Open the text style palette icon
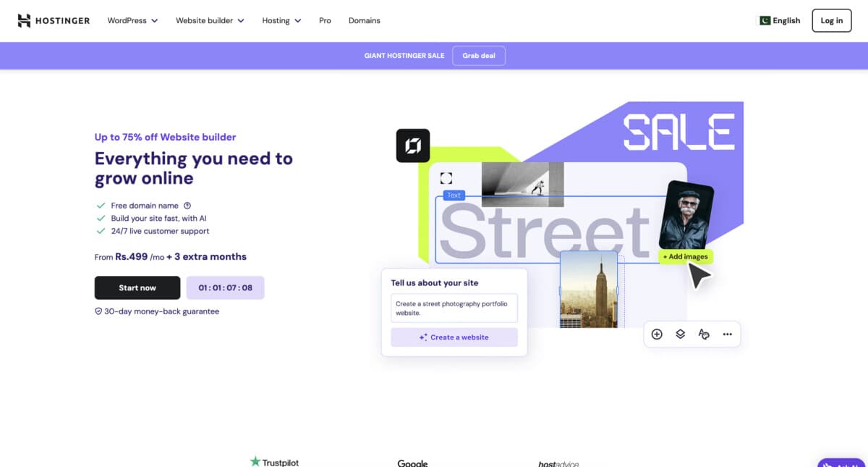The height and width of the screenshot is (467, 868). point(704,334)
